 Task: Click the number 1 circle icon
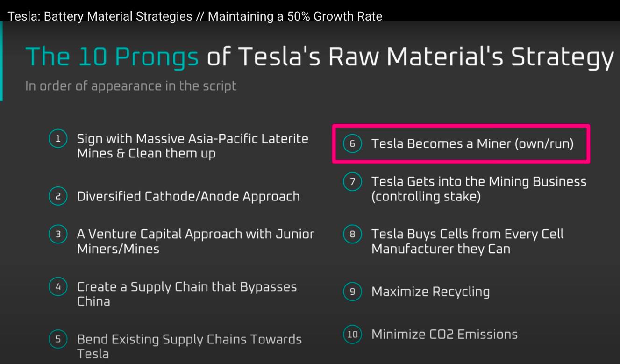pos(58,139)
